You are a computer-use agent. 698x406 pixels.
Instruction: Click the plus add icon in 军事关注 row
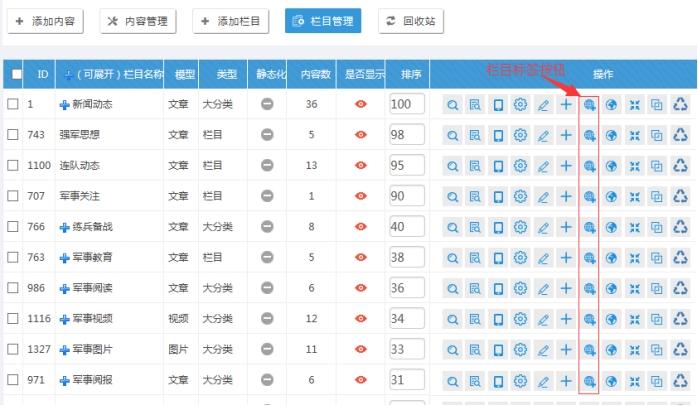point(566,197)
